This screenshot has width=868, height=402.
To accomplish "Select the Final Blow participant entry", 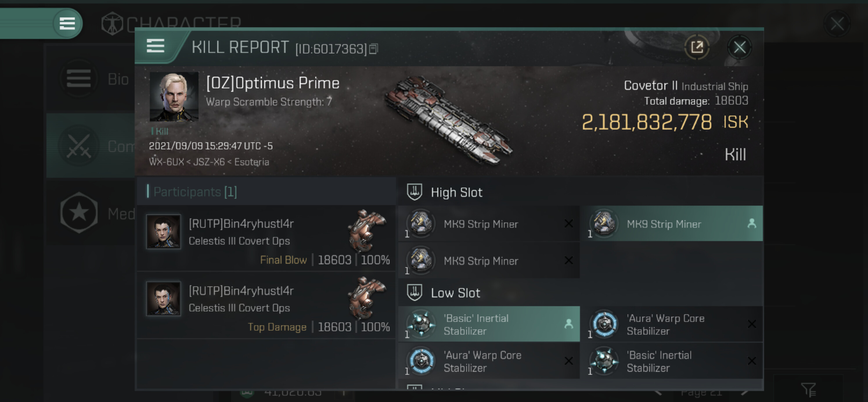I will click(x=266, y=238).
